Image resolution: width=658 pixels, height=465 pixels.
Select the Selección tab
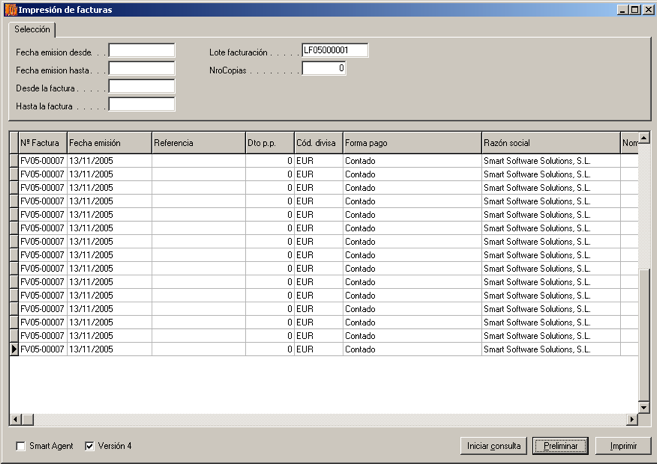32,30
